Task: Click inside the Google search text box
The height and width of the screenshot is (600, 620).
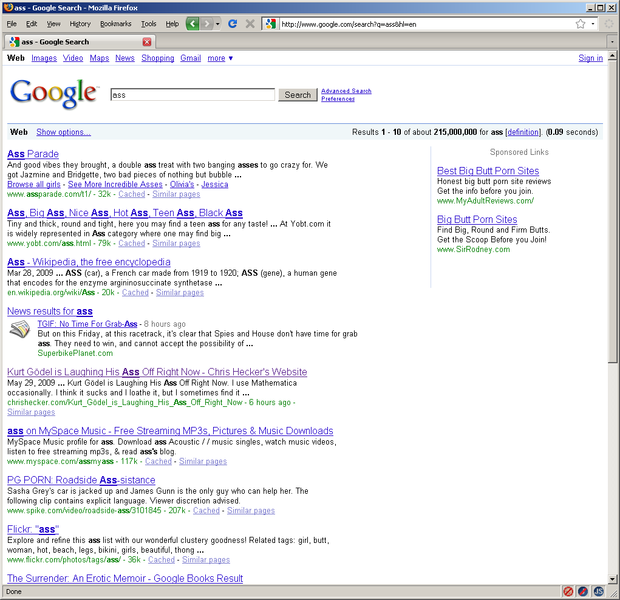Action: (191, 95)
